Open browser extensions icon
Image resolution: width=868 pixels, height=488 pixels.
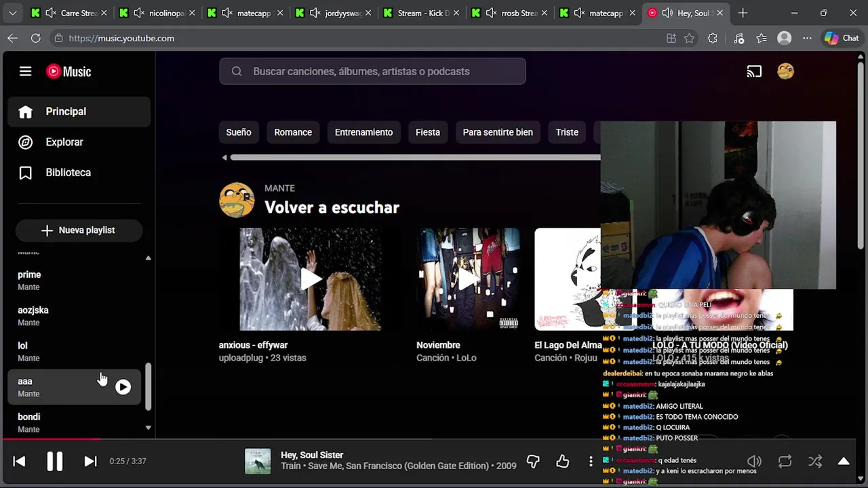coord(712,38)
